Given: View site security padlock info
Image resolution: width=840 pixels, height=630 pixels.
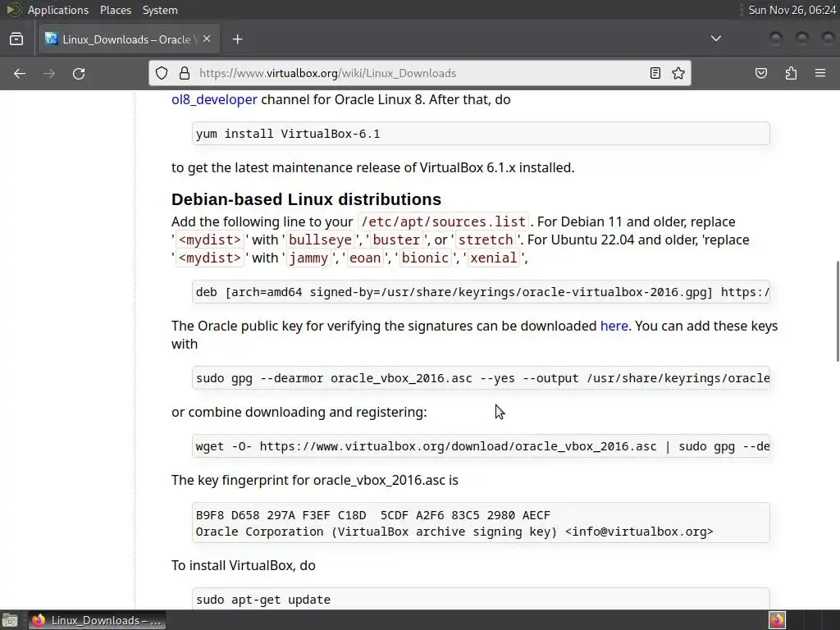Looking at the screenshot, I should click(x=185, y=73).
